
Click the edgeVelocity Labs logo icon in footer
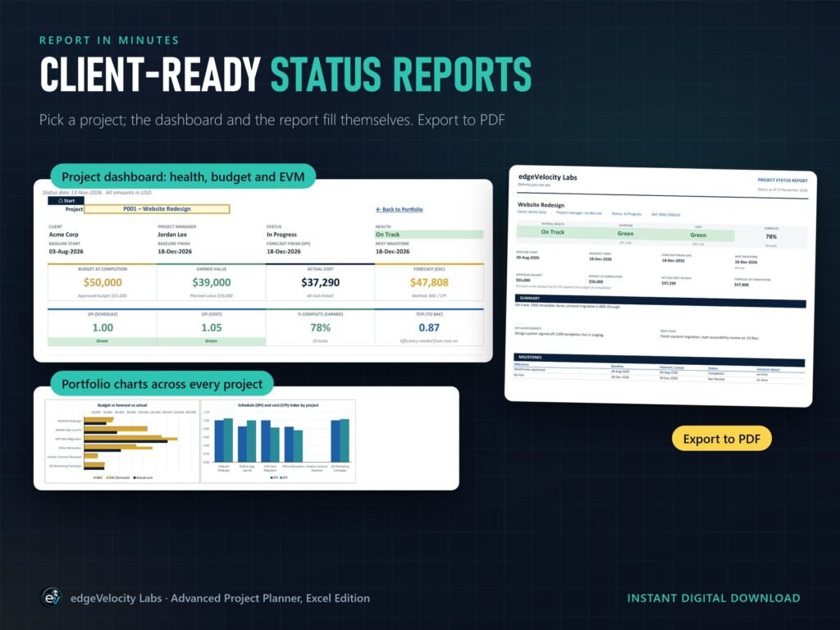[52, 598]
